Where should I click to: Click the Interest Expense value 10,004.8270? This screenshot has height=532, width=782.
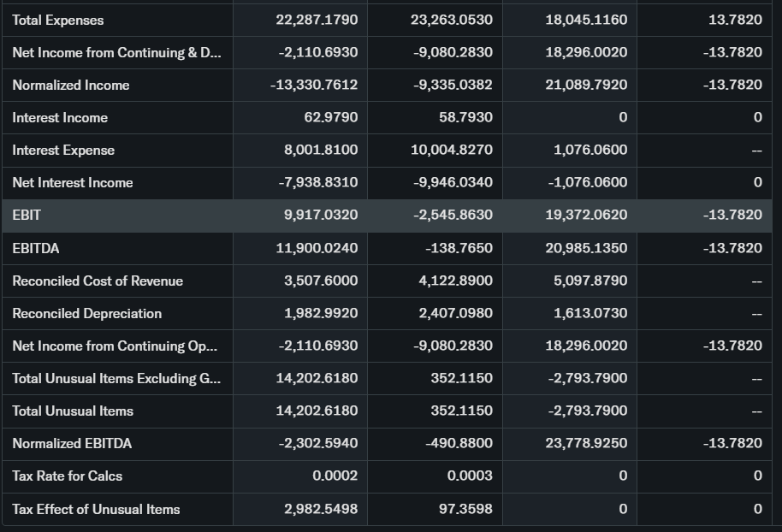click(x=452, y=151)
